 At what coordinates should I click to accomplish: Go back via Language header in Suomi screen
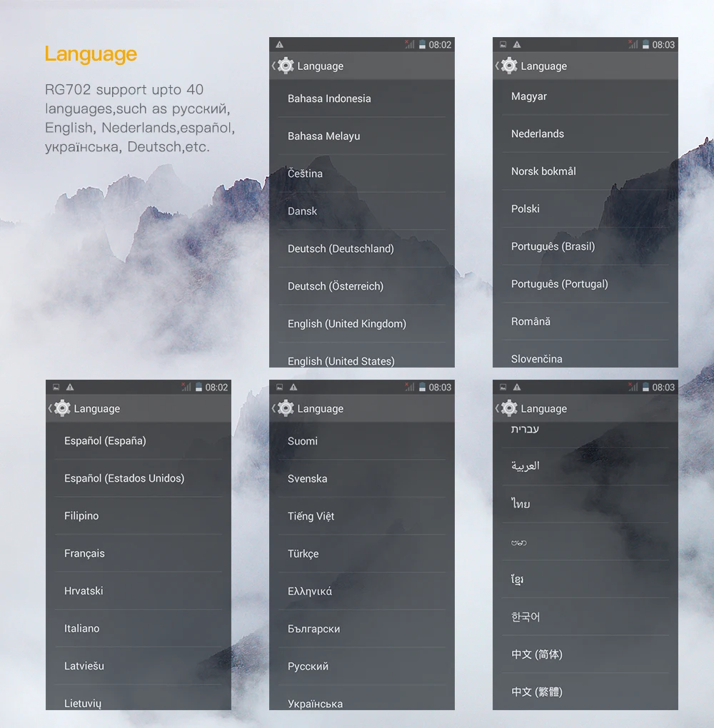click(x=308, y=408)
